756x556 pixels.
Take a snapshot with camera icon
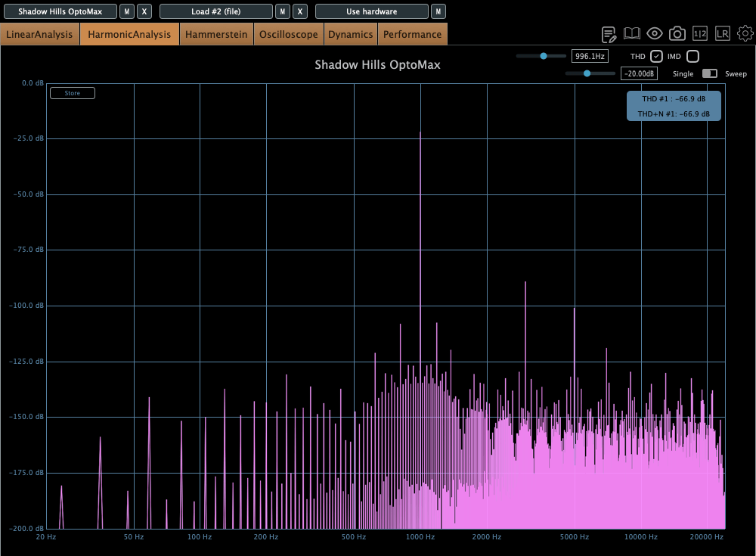click(x=677, y=34)
